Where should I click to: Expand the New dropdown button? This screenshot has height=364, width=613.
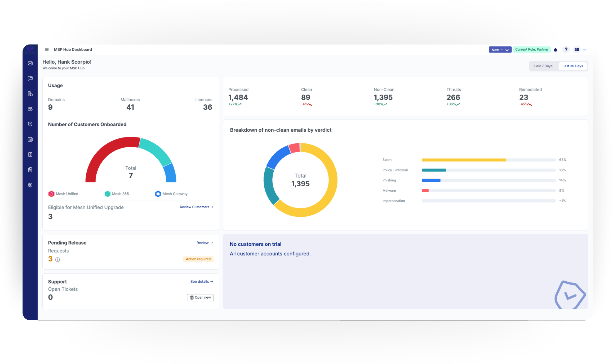(500, 50)
